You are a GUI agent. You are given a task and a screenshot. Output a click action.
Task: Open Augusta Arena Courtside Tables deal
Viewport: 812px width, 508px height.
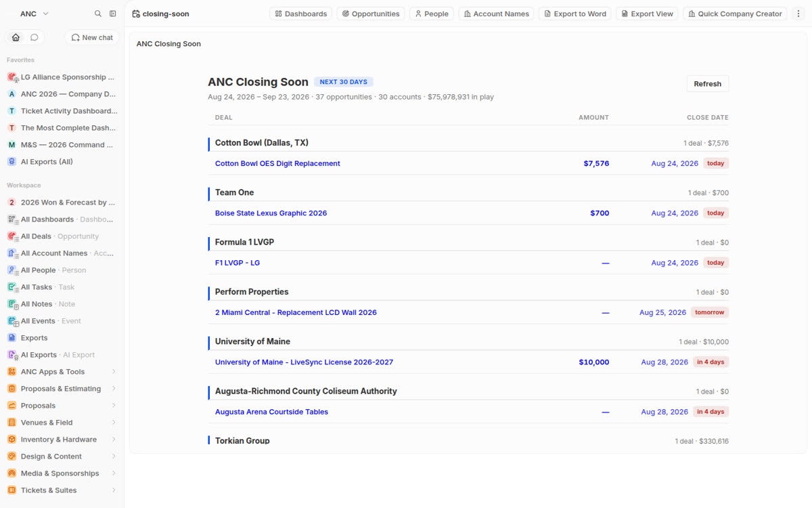271,412
